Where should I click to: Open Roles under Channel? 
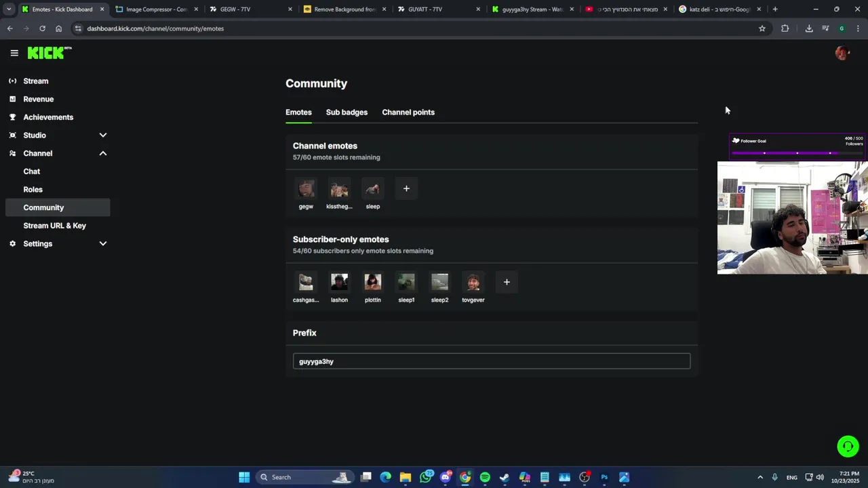33,189
